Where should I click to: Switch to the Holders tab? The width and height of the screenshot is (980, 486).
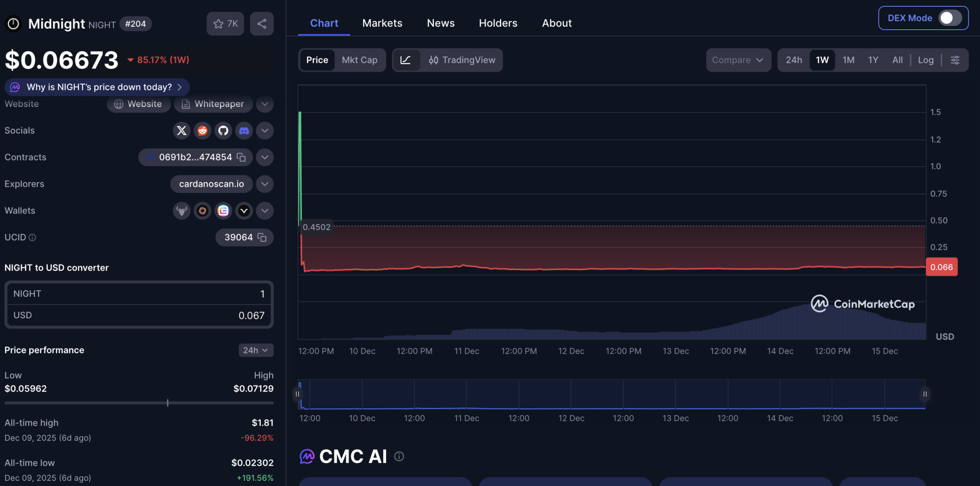pos(498,23)
